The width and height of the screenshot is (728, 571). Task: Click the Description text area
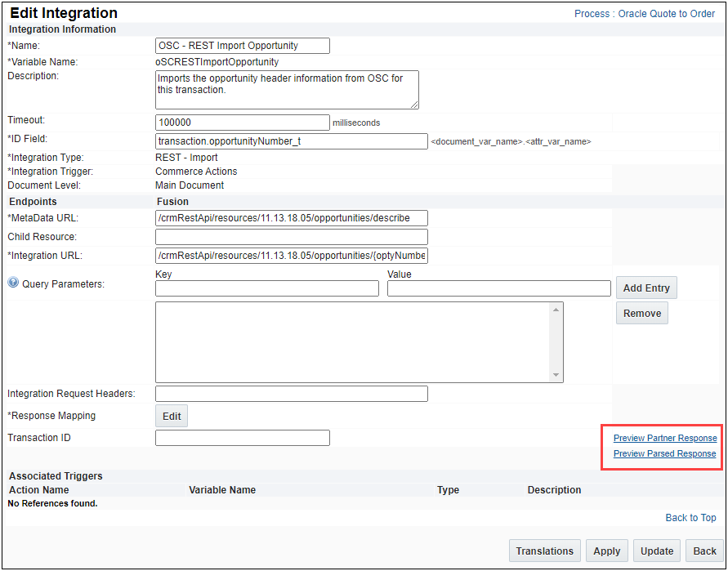point(286,89)
